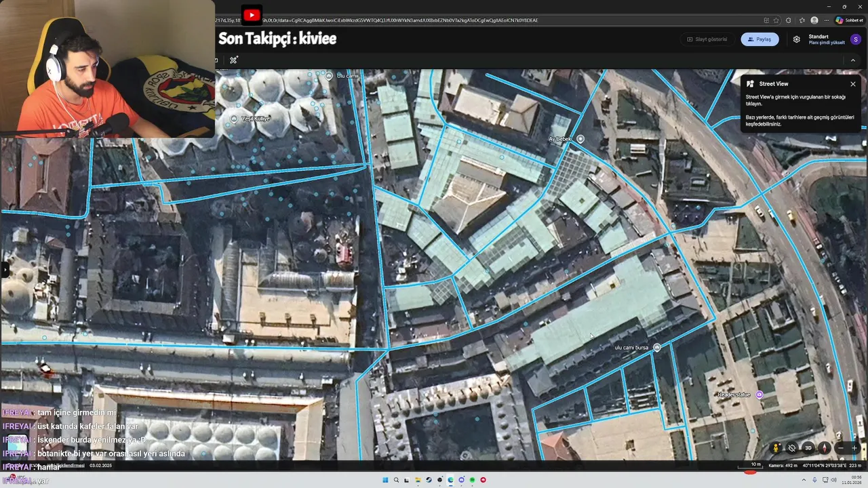
Task: Start the Slayt gösterisi presentation
Action: point(707,39)
